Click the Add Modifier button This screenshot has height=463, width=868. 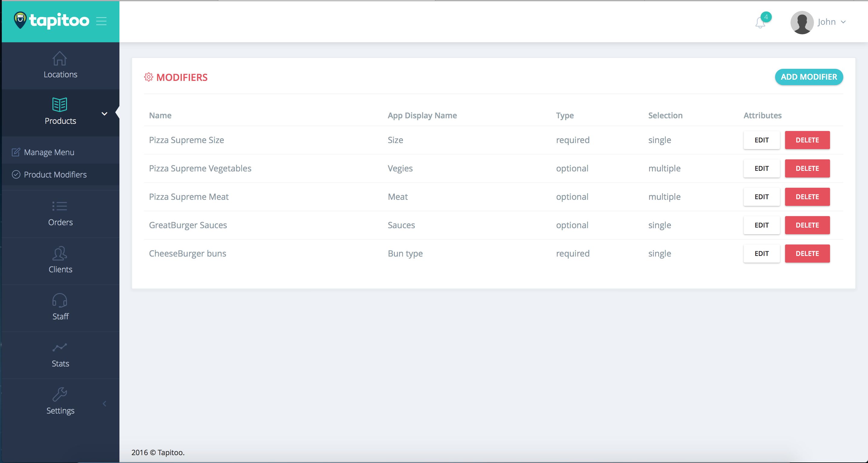(x=809, y=77)
